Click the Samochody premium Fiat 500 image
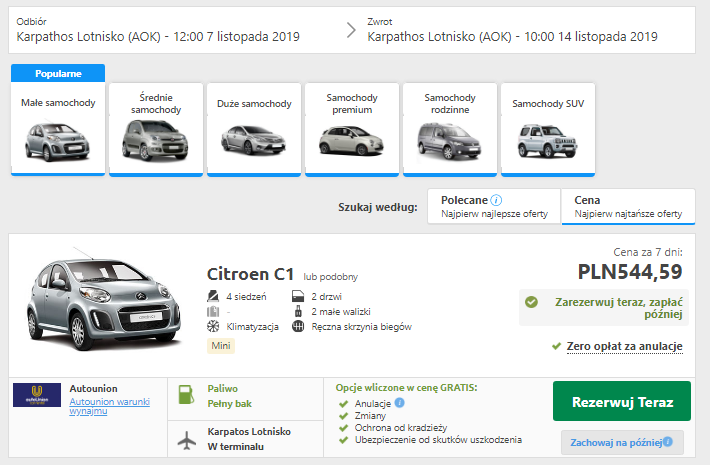710x465 pixels. 351,141
